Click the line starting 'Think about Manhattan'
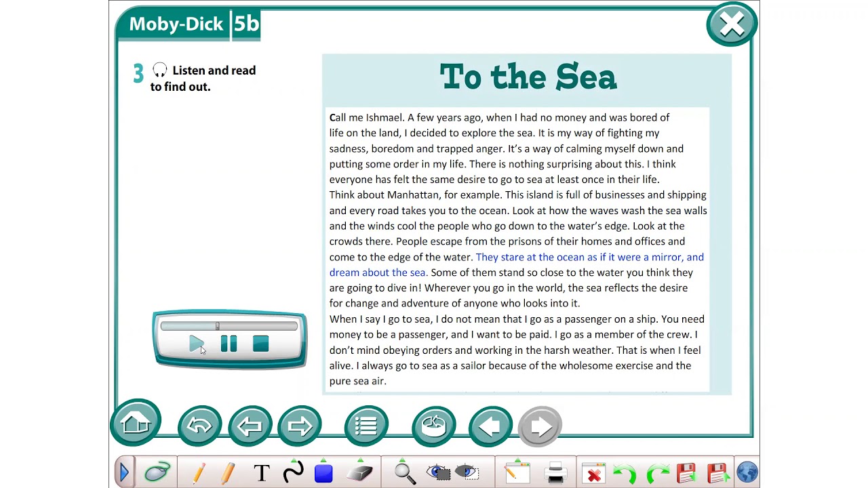The image size is (868, 488). click(x=518, y=195)
